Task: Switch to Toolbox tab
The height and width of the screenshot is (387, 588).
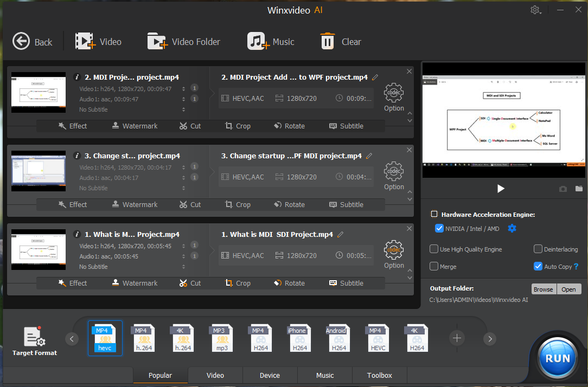Action: point(380,375)
